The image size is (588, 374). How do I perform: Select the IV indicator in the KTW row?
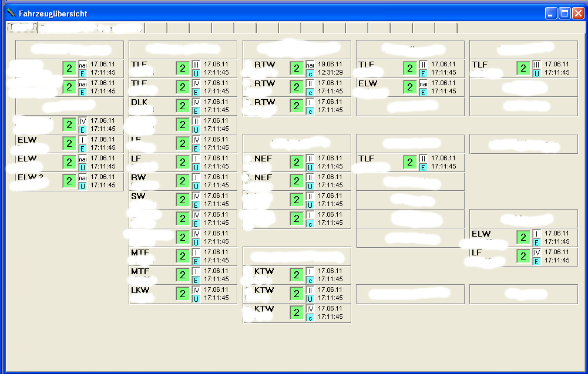click(x=310, y=309)
